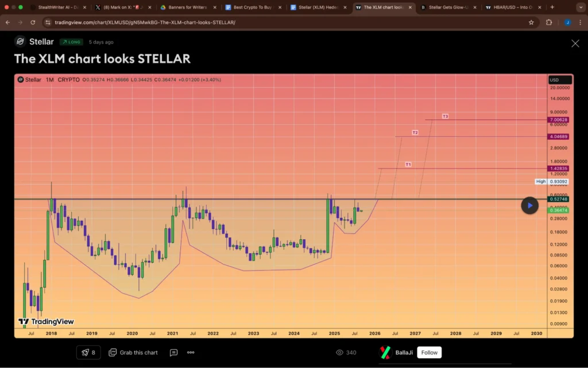Viewport: 588px width, 368px height.
Task: Click the High 0.93092 price label
Action: point(552,181)
